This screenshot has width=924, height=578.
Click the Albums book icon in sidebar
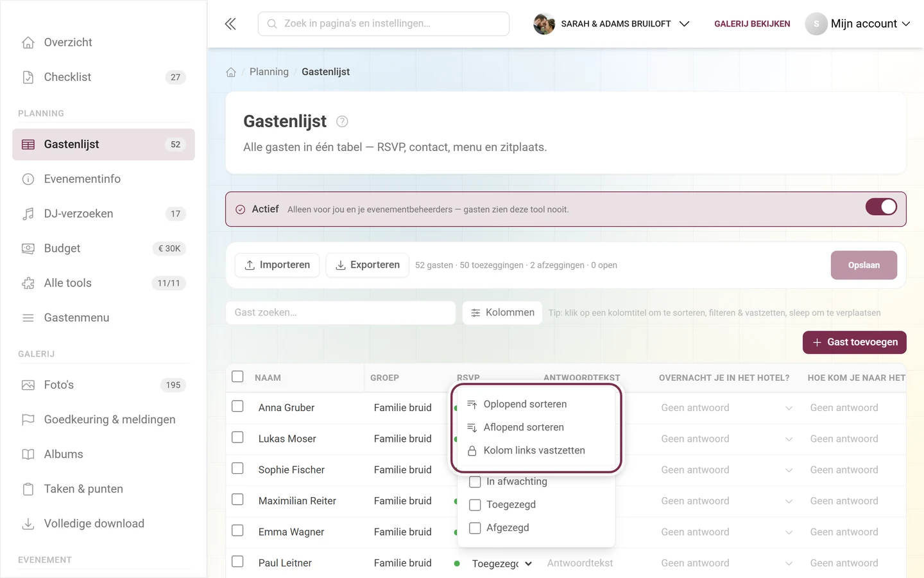(x=28, y=455)
